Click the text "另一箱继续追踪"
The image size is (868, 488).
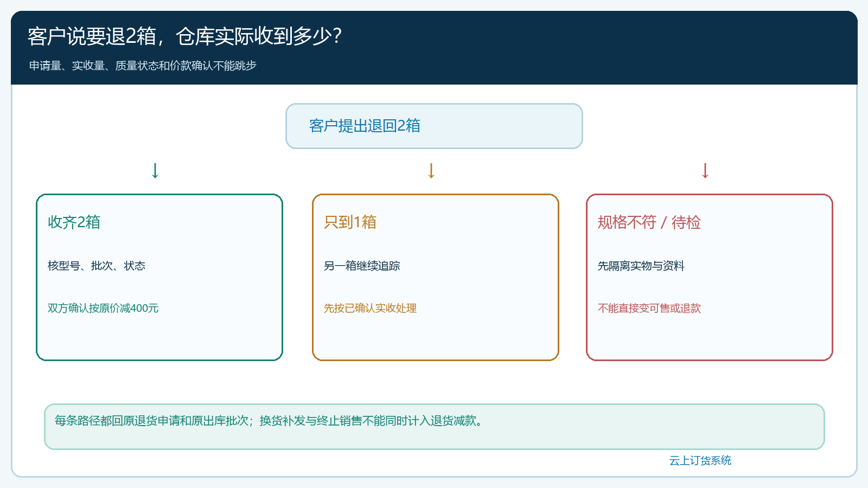click(362, 266)
